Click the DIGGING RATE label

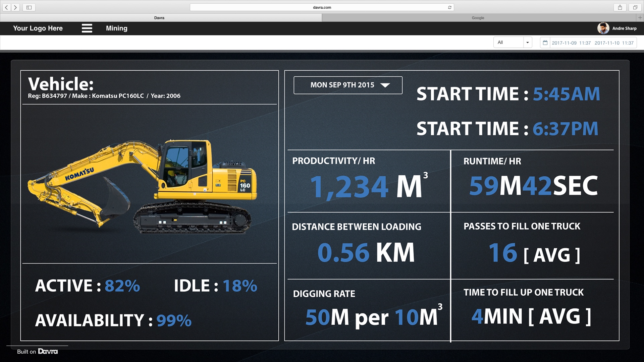[324, 294]
